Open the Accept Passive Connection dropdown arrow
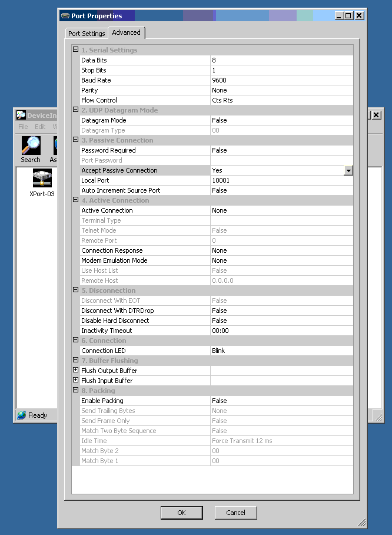Viewport: 392px width, 535px height. click(x=348, y=170)
